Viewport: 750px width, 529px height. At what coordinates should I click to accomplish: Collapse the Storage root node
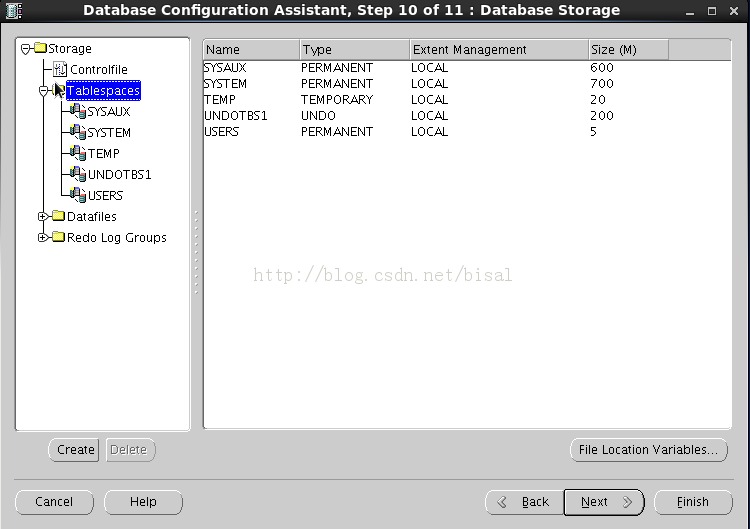tap(25, 48)
